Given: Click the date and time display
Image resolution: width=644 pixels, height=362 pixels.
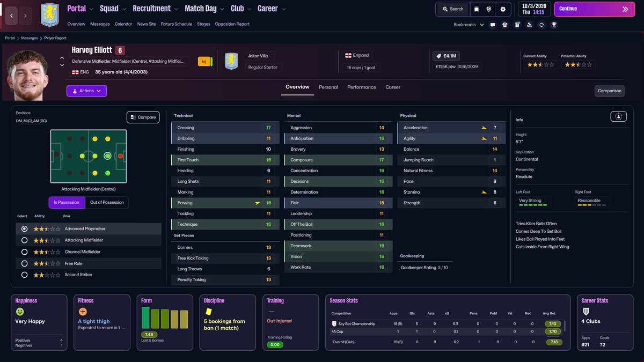Looking at the screenshot, I should (x=533, y=9).
